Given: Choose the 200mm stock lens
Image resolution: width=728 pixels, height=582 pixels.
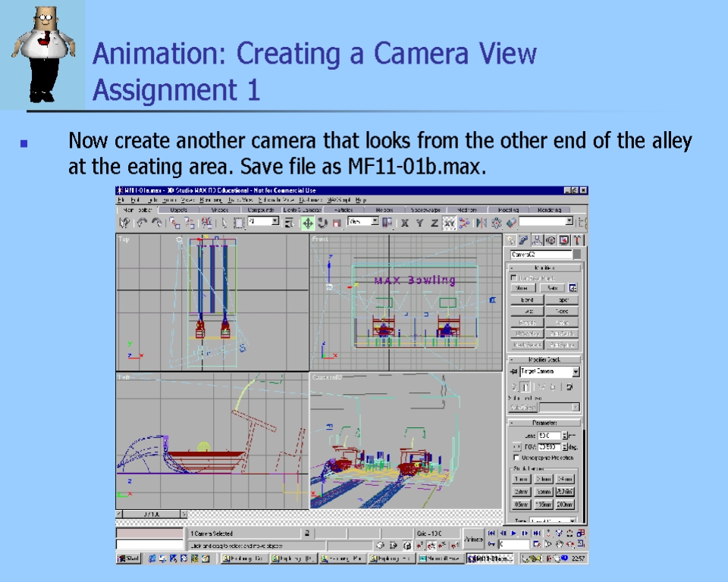Looking at the screenshot, I should coord(565,504).
